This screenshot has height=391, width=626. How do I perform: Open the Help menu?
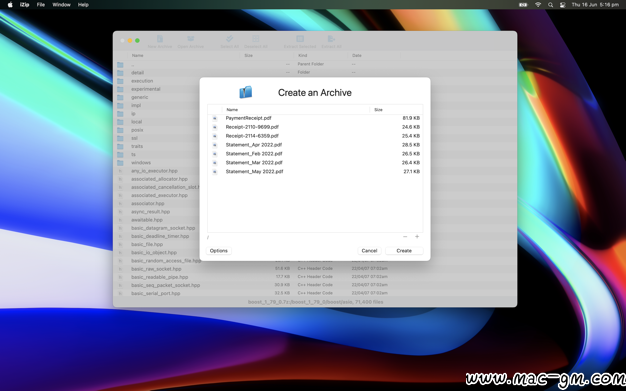pos(83,5)
